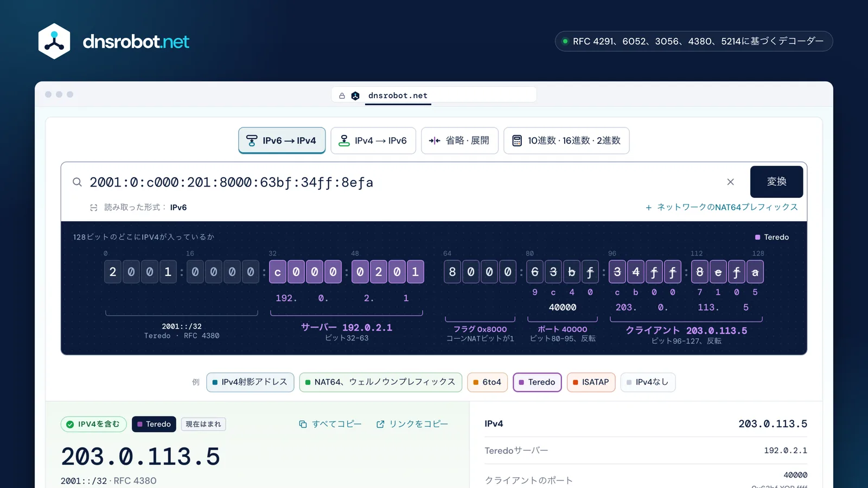Select the 省略・展開 tab
The image size is (868, 488).
pyautogui.click(x=459, y=141)
